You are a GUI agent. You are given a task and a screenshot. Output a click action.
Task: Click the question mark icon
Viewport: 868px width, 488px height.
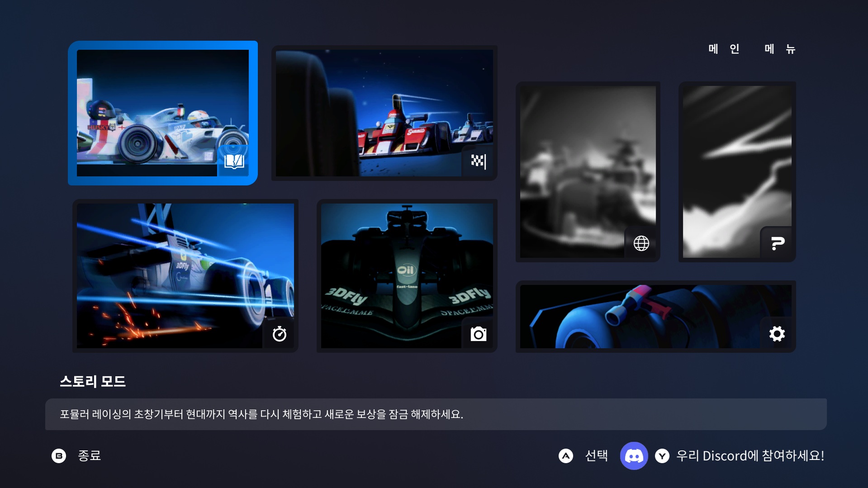pos(777,243)
